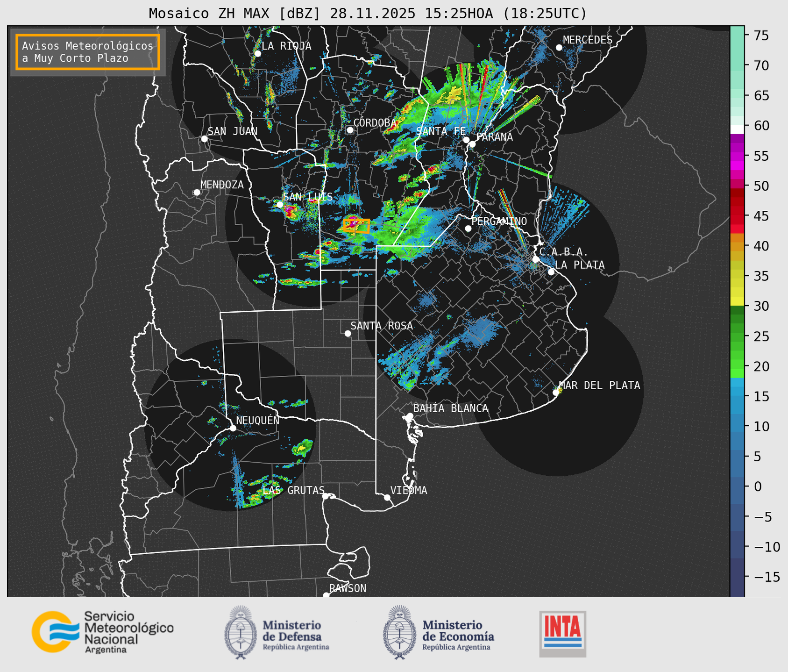Click the INTA logo

coord(562,634)
